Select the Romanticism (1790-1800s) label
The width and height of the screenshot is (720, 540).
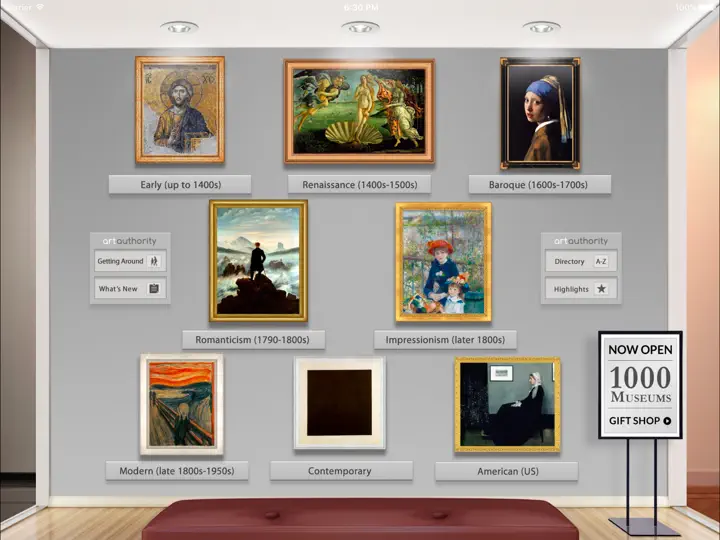coord(253,340)
